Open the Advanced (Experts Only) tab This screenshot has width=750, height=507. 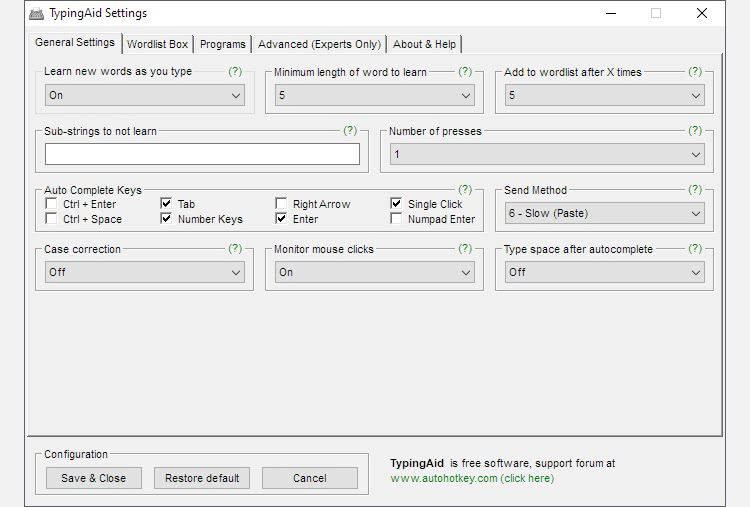pos(319,44)
